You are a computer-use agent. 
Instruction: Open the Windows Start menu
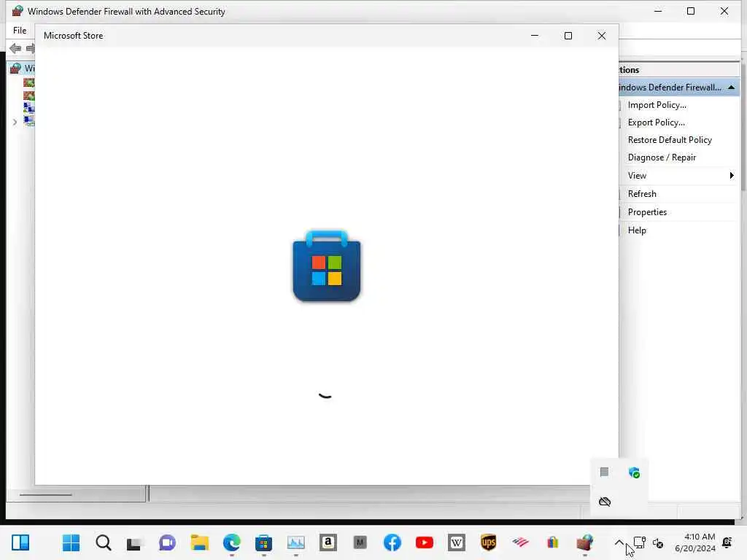coord(71,542)
